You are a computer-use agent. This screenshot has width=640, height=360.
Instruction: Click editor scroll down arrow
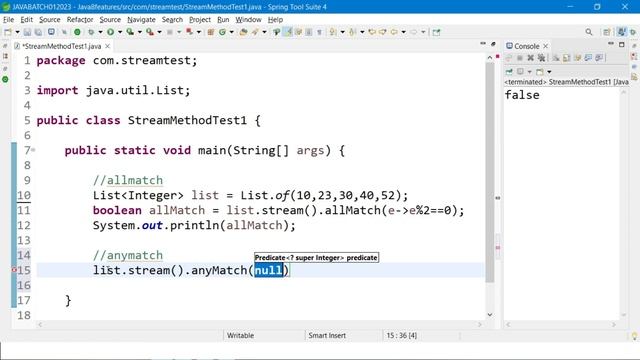pyautogui.click(x=490, y=315)
